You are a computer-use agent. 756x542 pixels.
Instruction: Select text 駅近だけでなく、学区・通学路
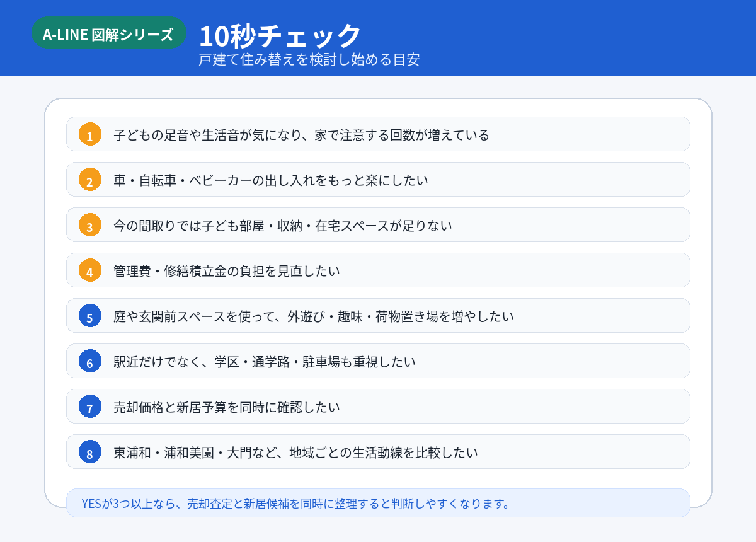point(265,362)
